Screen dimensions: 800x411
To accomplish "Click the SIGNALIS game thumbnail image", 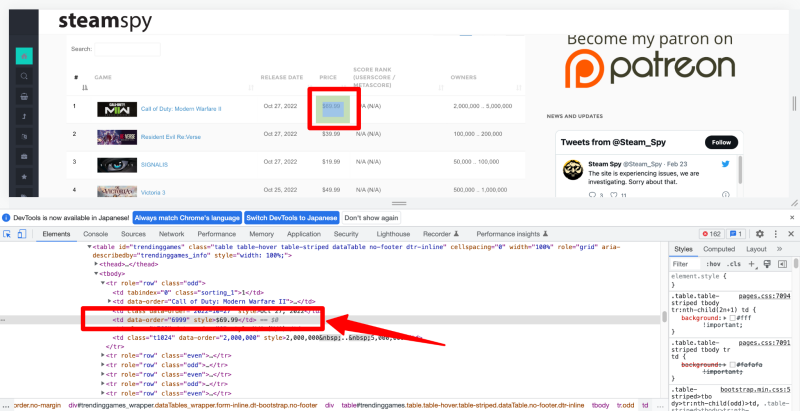I will coord(117,165).
